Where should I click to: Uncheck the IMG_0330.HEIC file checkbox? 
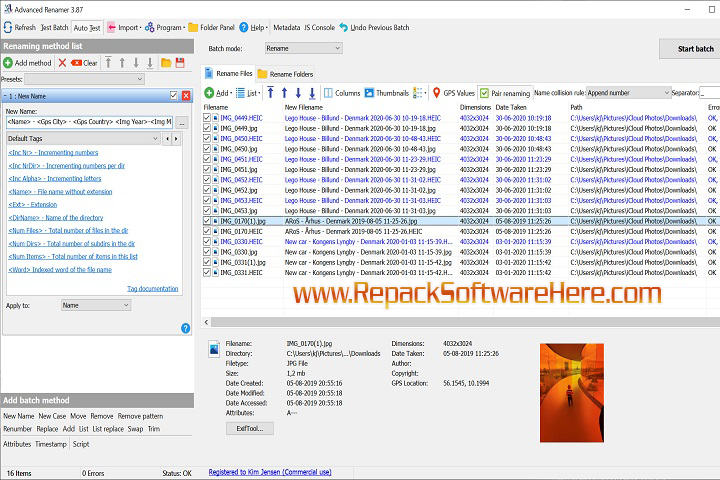coord(207,241)
